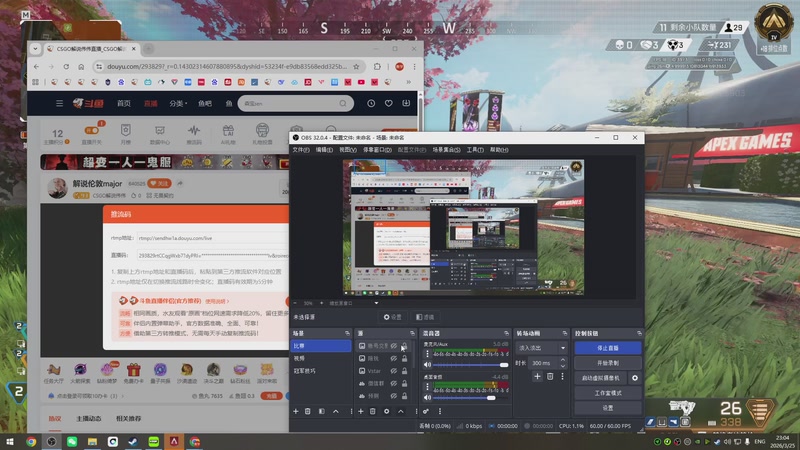Open OBS Tools menu
This screenshot has width=800, height=450.
(x=474, y=149)
